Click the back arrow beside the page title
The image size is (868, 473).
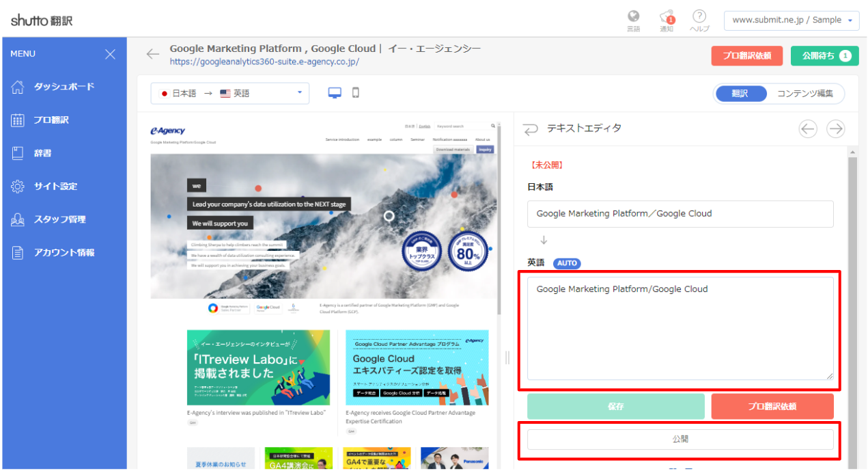tap(153, 54)
